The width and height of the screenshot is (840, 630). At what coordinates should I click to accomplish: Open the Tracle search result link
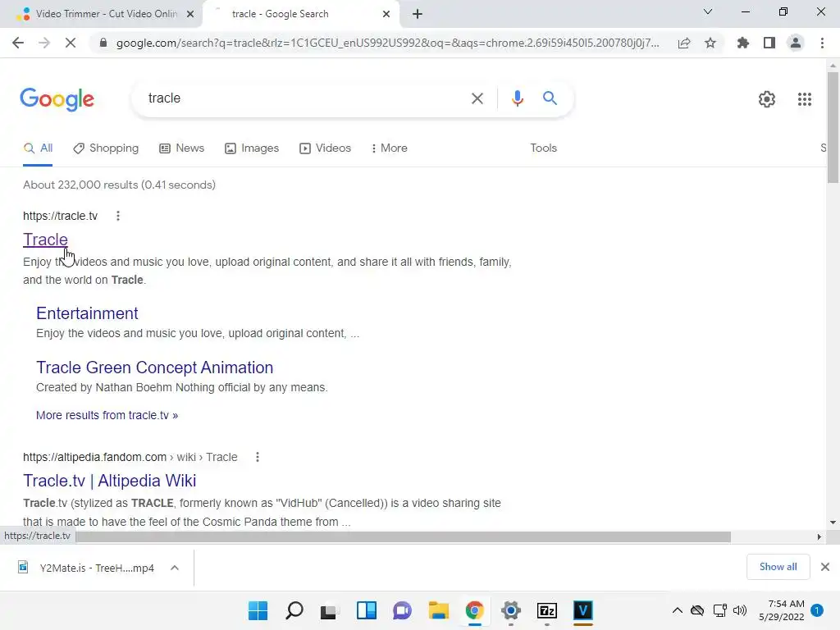46,240
